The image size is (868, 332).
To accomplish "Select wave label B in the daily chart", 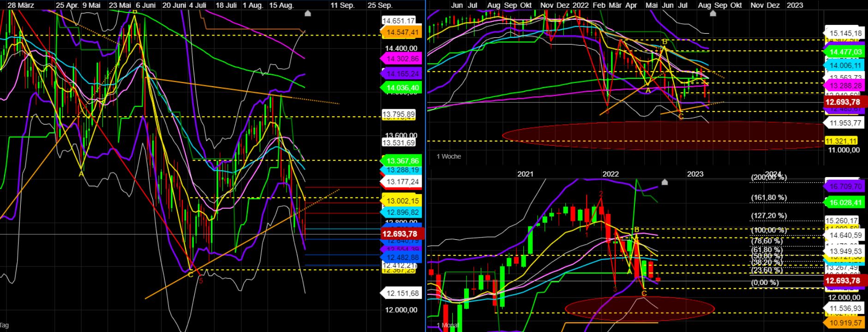I will tap(134, 12).
